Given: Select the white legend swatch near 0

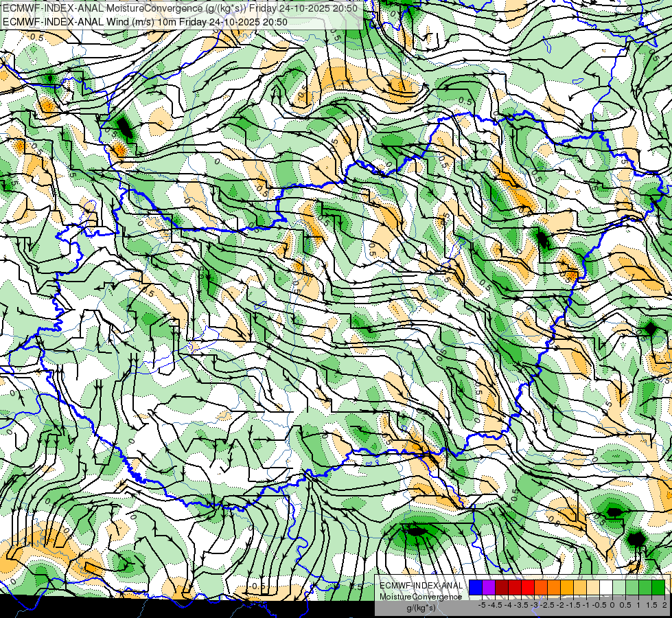Looking at the screenshot, I should [x=606, y=587].
